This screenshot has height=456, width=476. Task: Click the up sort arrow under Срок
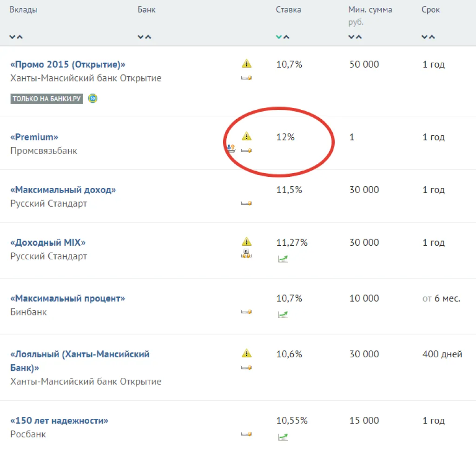pos(432,37)
